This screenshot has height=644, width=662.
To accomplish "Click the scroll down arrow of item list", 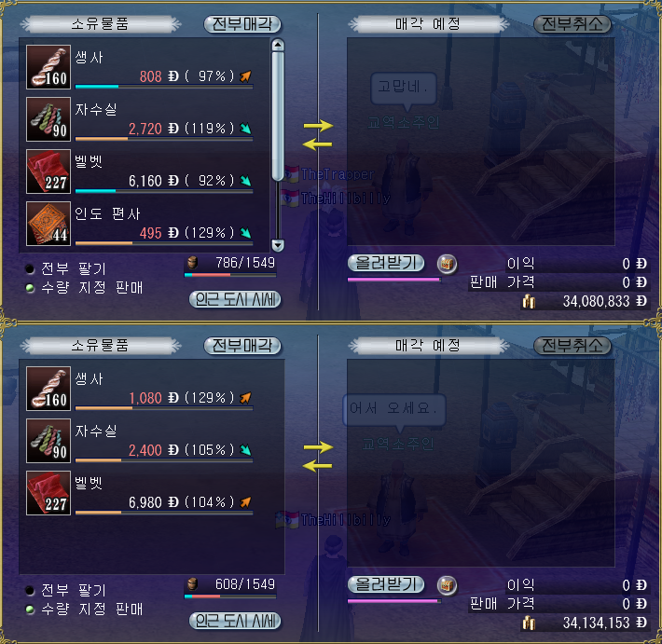I will pos(278,245).
